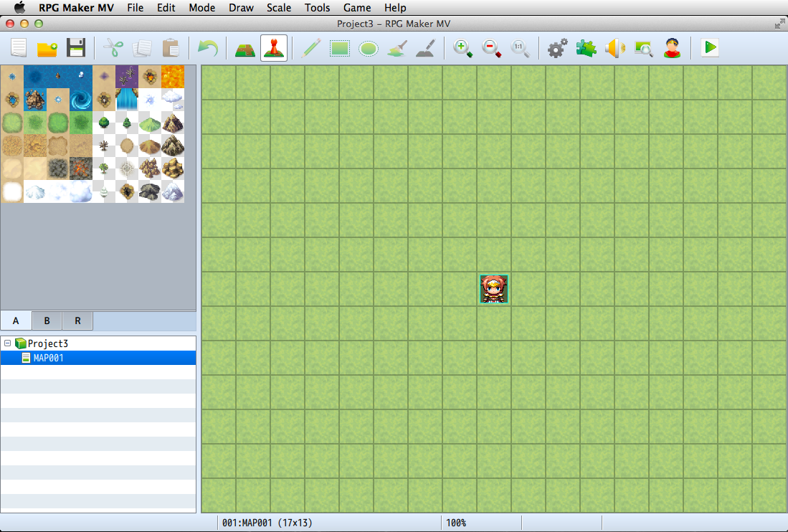
Task: Select the Ellipse drawing tool
Action: pos(368,49)
